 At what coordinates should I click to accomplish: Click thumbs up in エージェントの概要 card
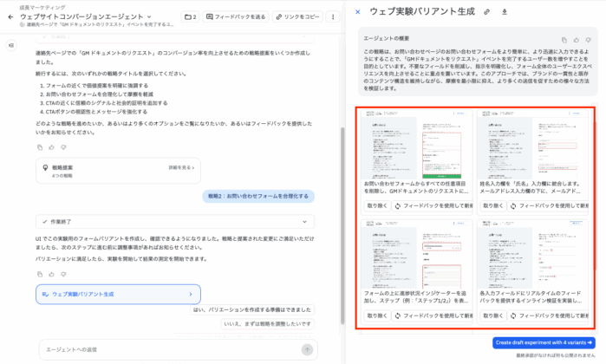(577, 40)
